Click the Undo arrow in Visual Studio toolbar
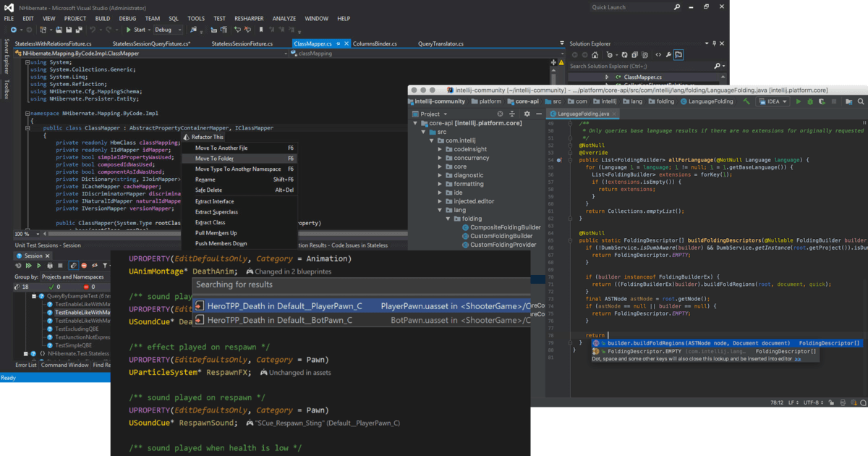Viewport: 868px width, 456px height. click(93, 30)
